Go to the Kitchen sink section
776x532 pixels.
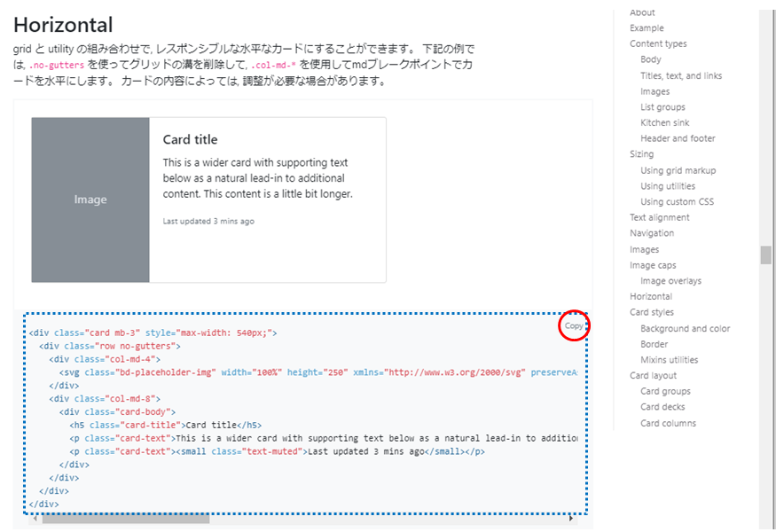pyautogui.click(x=664, y=122)
